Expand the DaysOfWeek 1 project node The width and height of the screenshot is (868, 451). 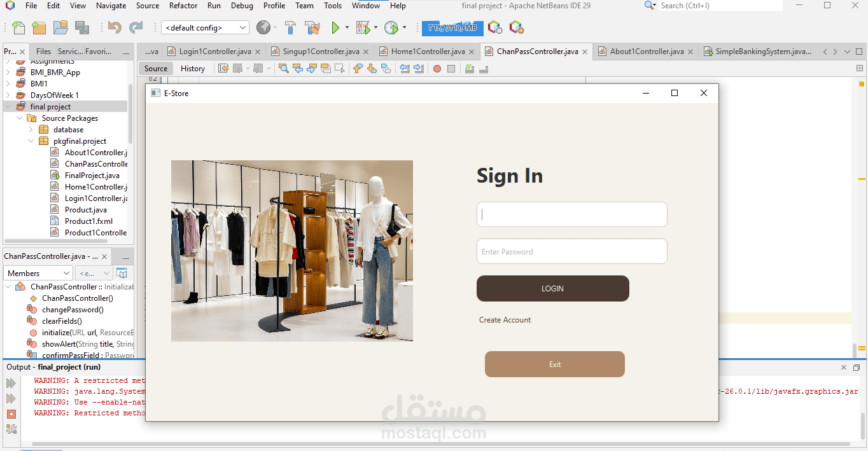click(8, 95)
